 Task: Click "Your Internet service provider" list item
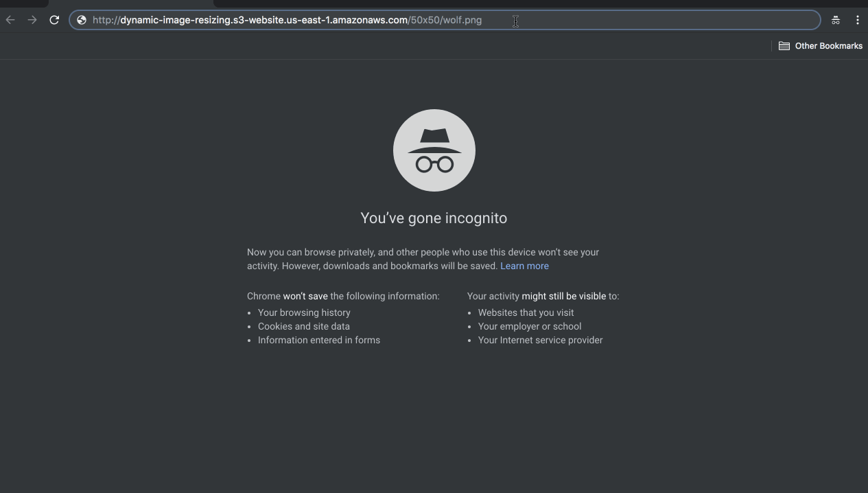click(x=540, y=340)
